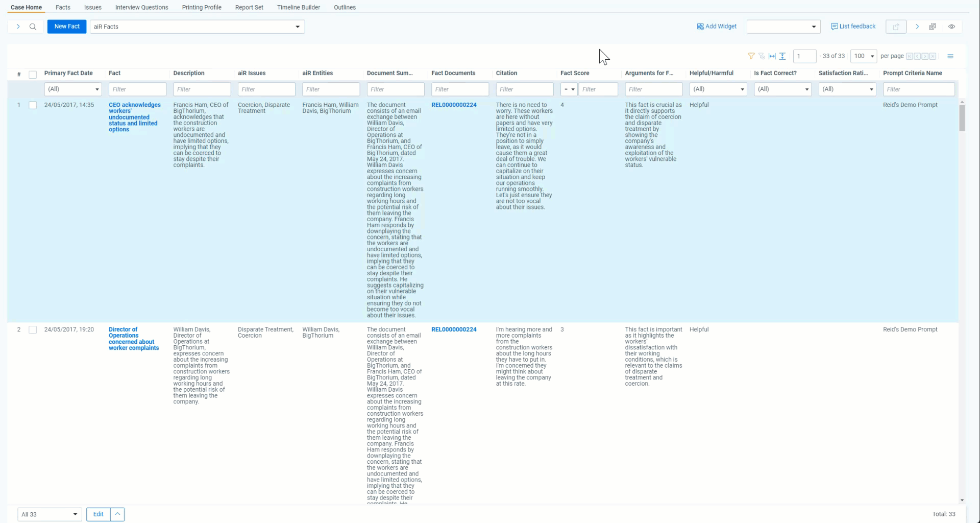Check the row 1 checkbox
Screen dimensions: 980x523
point(33,105)
